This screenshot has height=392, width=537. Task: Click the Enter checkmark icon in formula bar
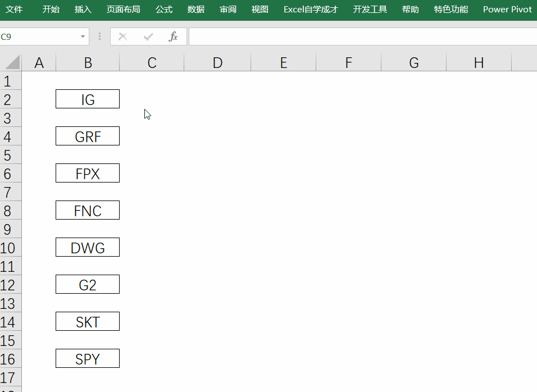click(148, 37)
